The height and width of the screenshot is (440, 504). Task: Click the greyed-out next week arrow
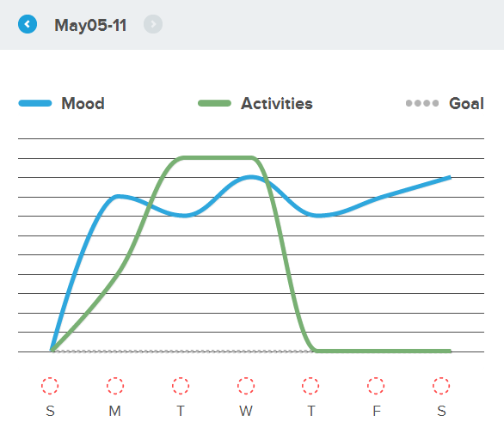click(153, 24)
